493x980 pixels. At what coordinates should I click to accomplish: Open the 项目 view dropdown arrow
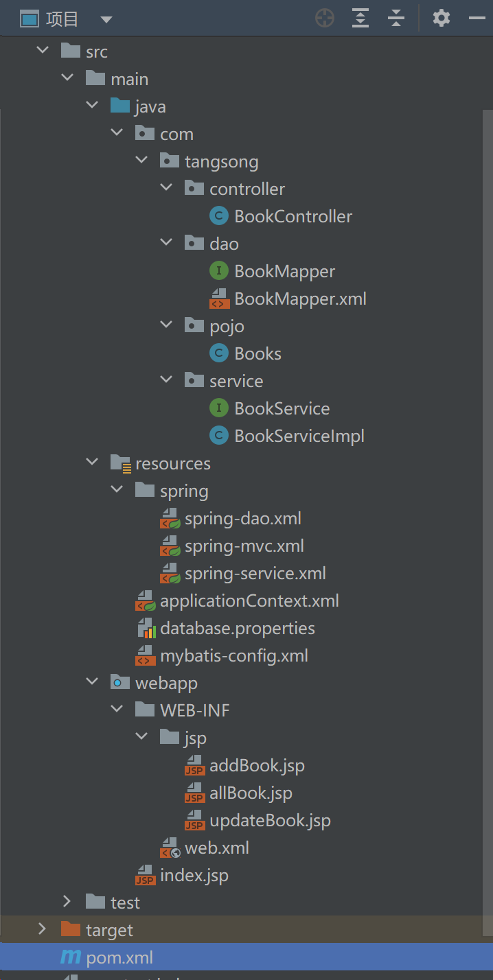pos(106,19)
